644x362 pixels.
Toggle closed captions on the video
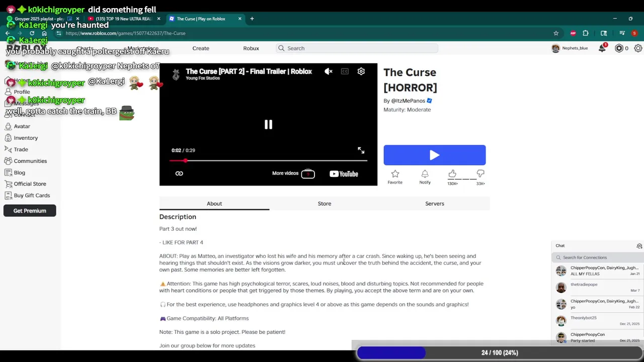tap(345, 71)
